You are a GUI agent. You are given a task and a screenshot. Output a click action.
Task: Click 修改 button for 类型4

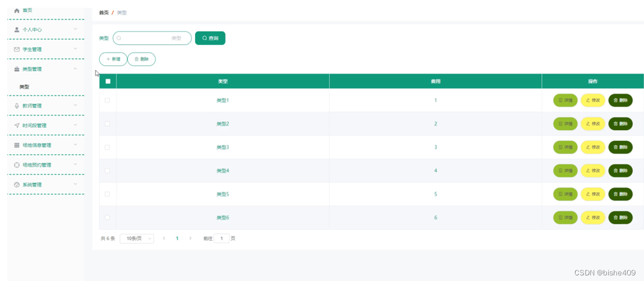pyautogui.click(x=592, y=171)
